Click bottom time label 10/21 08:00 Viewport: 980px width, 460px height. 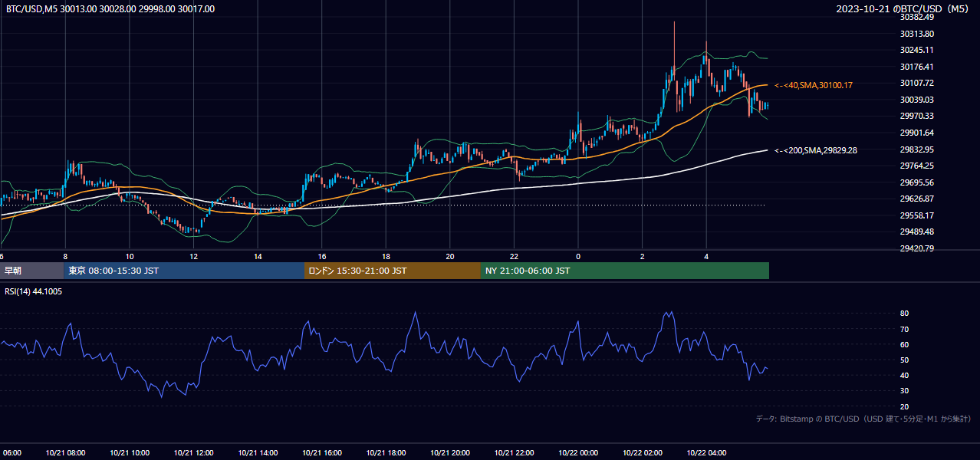(65, 453)
